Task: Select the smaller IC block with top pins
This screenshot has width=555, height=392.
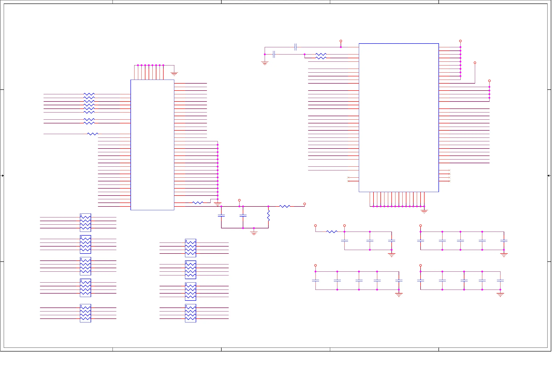Action: click(152, 145)
